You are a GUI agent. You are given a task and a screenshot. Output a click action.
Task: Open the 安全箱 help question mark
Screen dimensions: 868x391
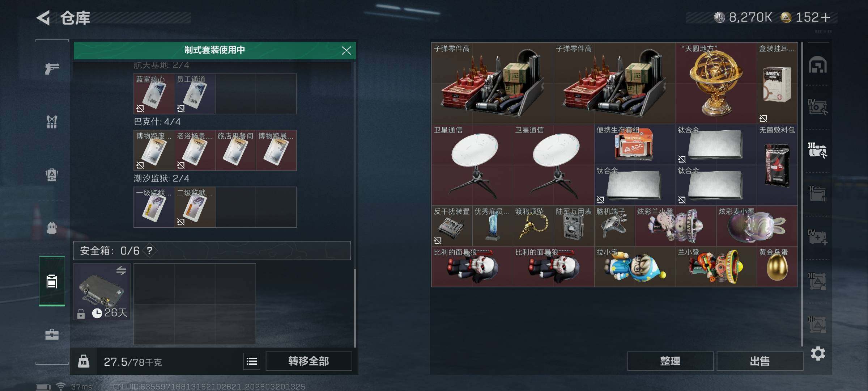click(149, 251)
